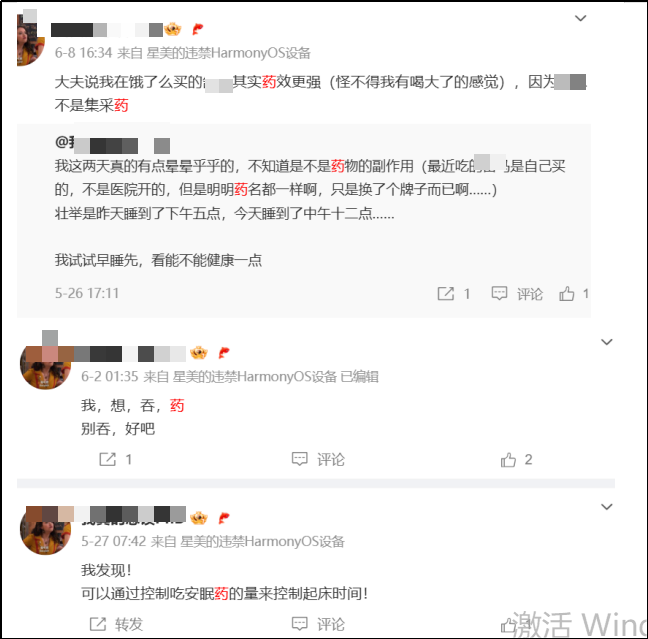Image resolution: width=648 pixels, height=639 pixels.
Task: Click the repost icon in the quoted post
Action: point(446,293)
